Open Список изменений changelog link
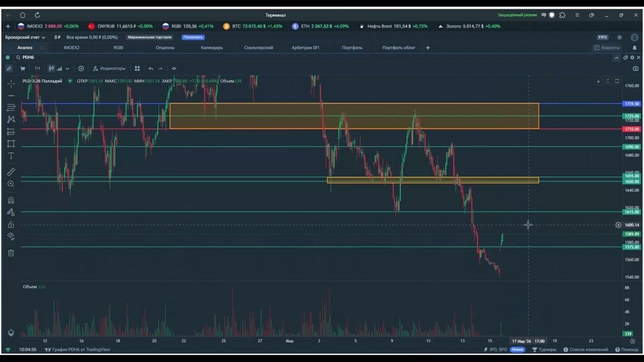Image resolution: width=644 pixels, height=362 pixels. coord(586,349)
